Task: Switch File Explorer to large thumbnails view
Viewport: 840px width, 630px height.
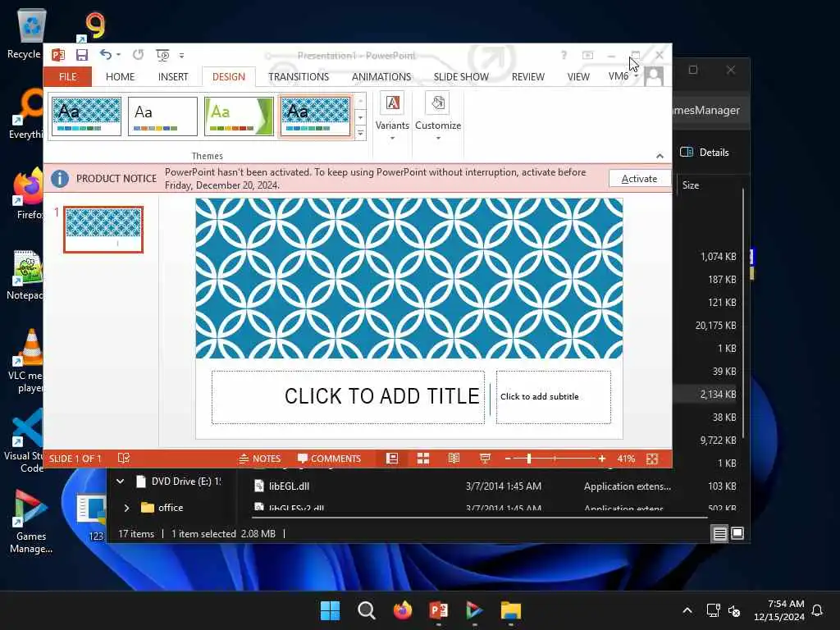Action: pyautogui.click(x=737, y=533)
